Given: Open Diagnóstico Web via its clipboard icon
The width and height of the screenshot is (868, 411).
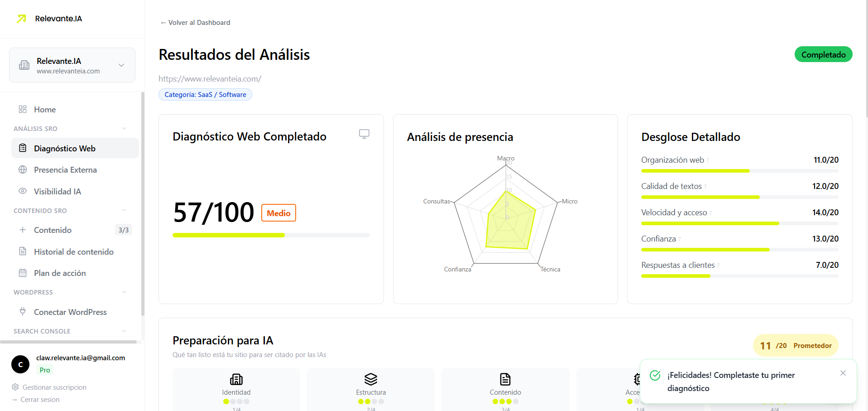Looking at the screenshot, I should pos(22,148).
